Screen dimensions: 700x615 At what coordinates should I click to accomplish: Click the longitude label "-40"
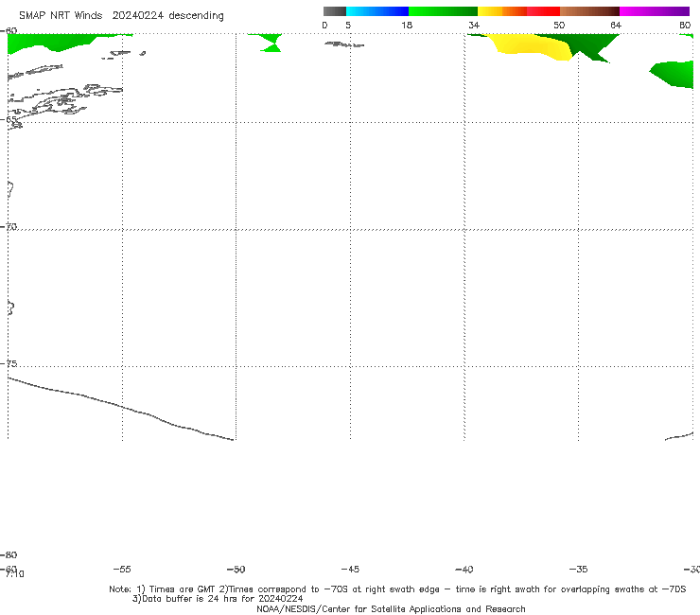click(x=464, y=570)
